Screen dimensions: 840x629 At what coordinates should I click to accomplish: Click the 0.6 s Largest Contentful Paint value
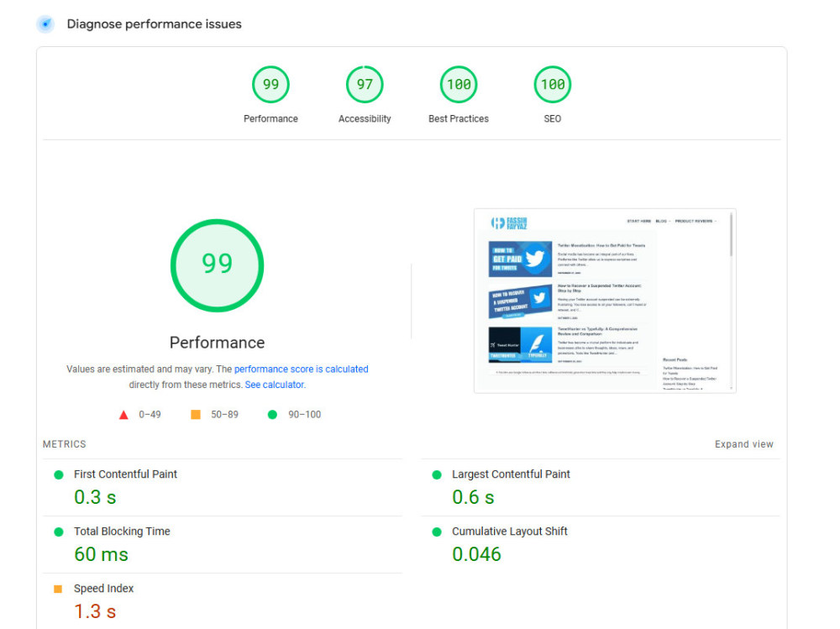pyautogui.click(x=473, y=497)
